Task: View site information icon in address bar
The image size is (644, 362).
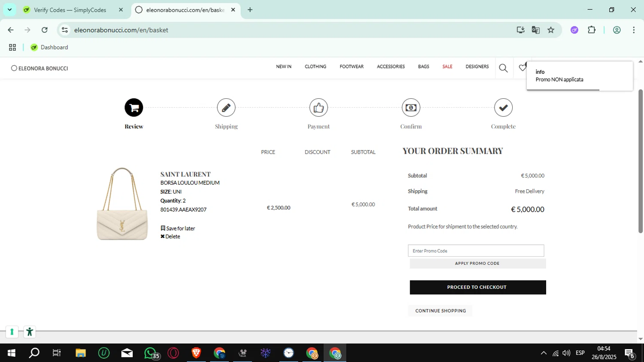Action: pos(65,30)
